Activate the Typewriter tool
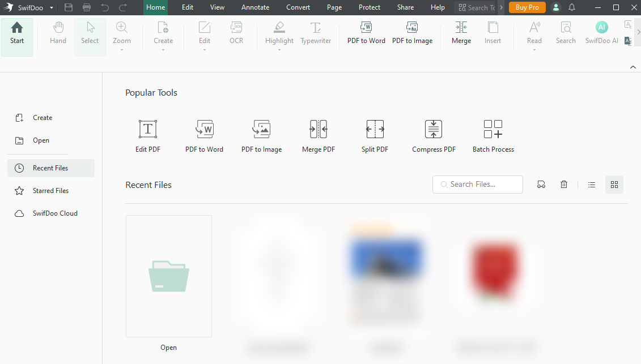The height and width of the screenshot is (364, 641). (x=316, y=34)
